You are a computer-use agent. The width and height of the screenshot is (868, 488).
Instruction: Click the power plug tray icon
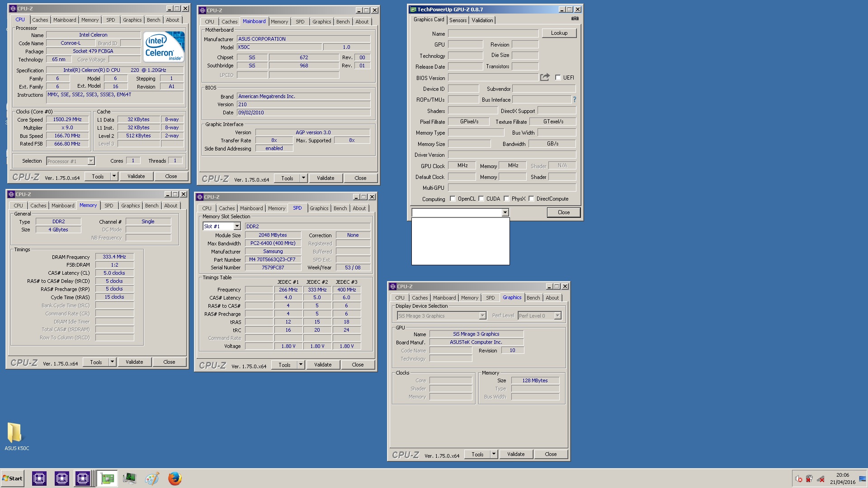809,479
